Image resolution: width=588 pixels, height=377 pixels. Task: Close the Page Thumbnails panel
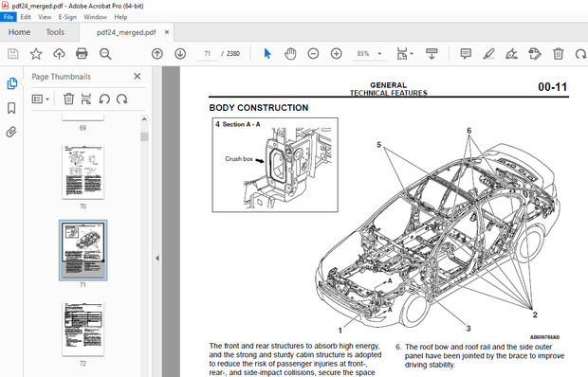pyautogui.click(x=138, y=77)
